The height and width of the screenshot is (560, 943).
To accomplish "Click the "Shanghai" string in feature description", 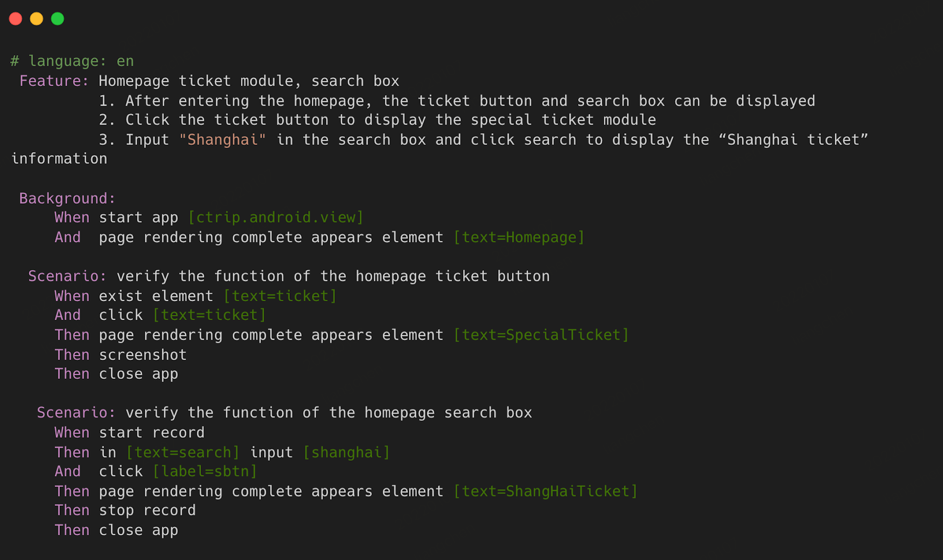I will 223,139.
